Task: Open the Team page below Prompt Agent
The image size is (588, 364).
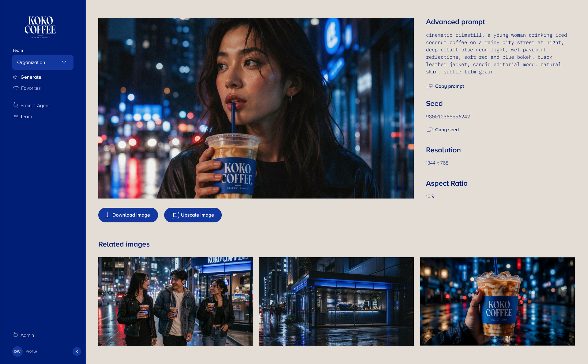Action: 22,117
